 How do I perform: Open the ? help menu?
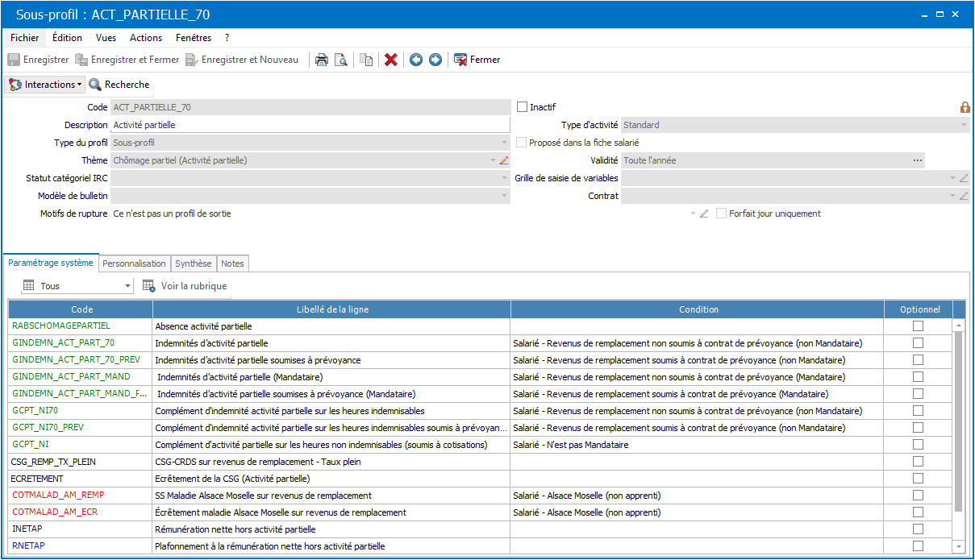coord(227,38)
